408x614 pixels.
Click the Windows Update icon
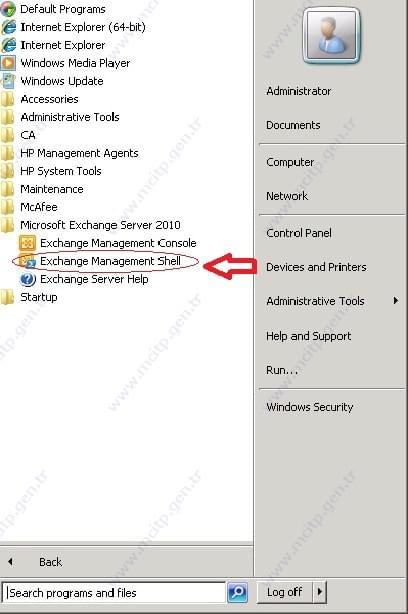point(8,81)
